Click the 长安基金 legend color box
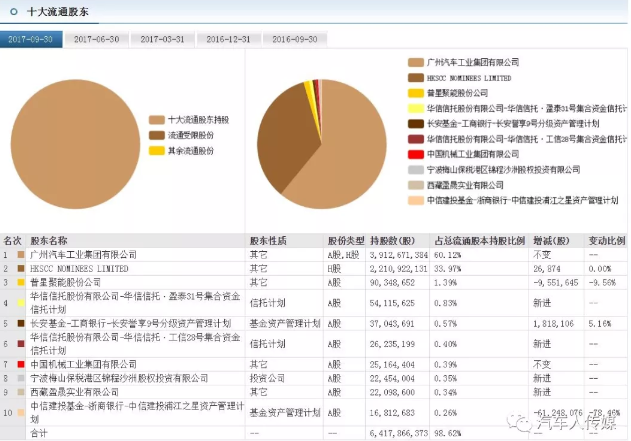 [416, 124]
